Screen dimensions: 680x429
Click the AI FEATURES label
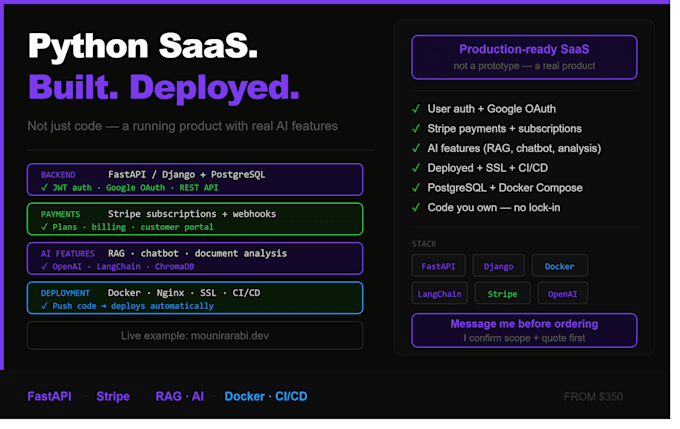[68, 254]
